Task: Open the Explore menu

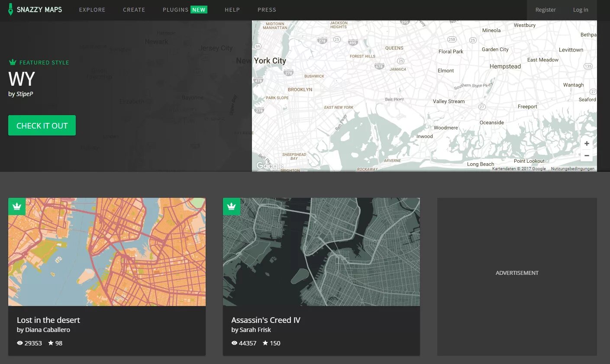Action: pyautogui.click(x=92, y=10)
